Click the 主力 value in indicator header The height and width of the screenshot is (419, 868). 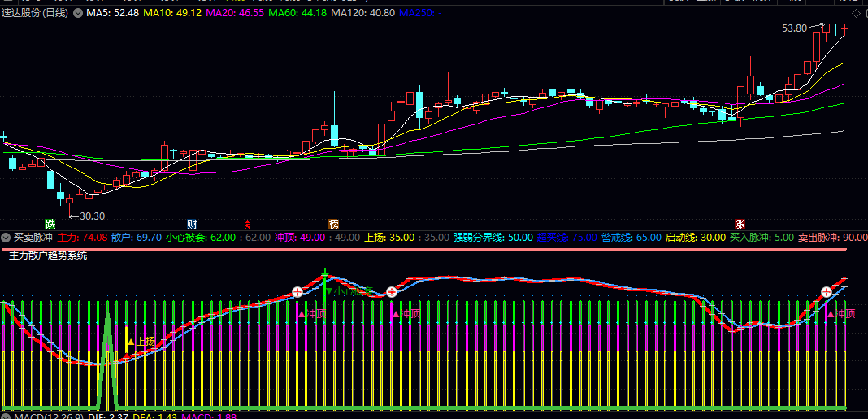click(x=82, y=238)
